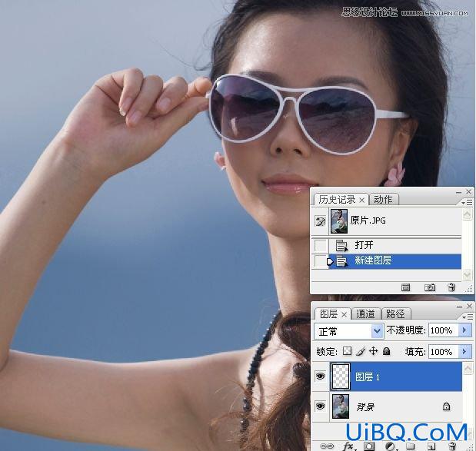476x451 pixels.
Task: Delete layer using Layers panel trash icon
Action: coord(452,446)
